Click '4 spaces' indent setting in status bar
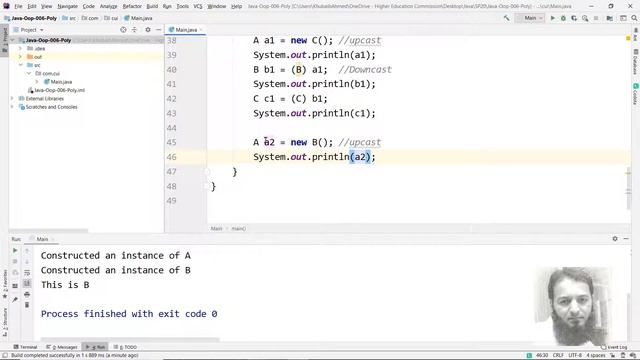 (x=596, y=356)
